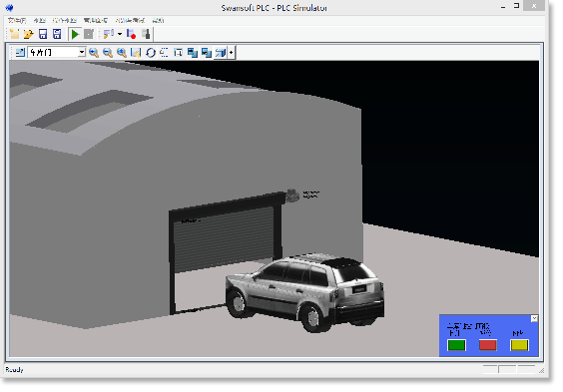Stop the simulation with the gray square
Image resolution: width=563 pixels, height=392 pixels.
(88, 35)
